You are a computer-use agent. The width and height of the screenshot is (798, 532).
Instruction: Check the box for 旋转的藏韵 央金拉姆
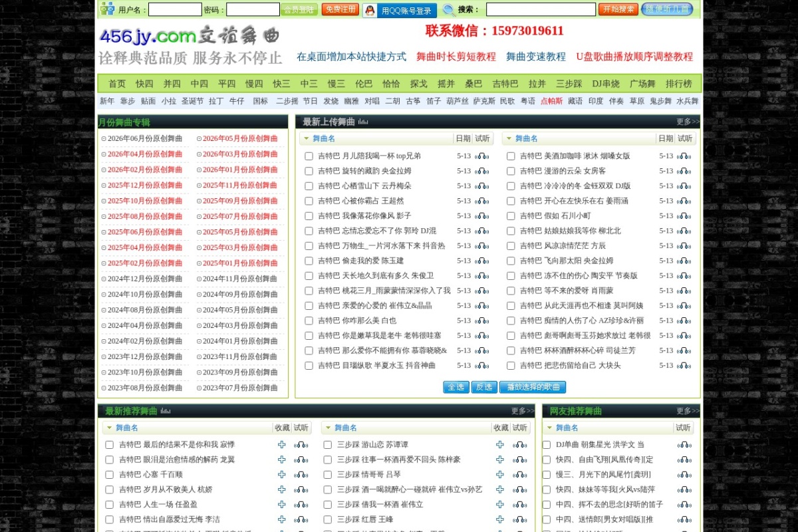(x=309, y=171)
